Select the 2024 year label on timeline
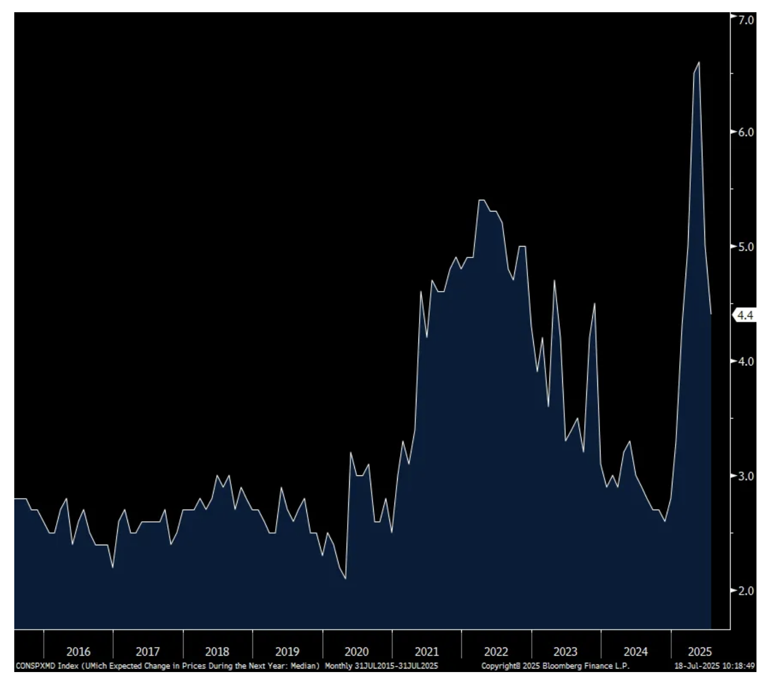 [636, 652]
